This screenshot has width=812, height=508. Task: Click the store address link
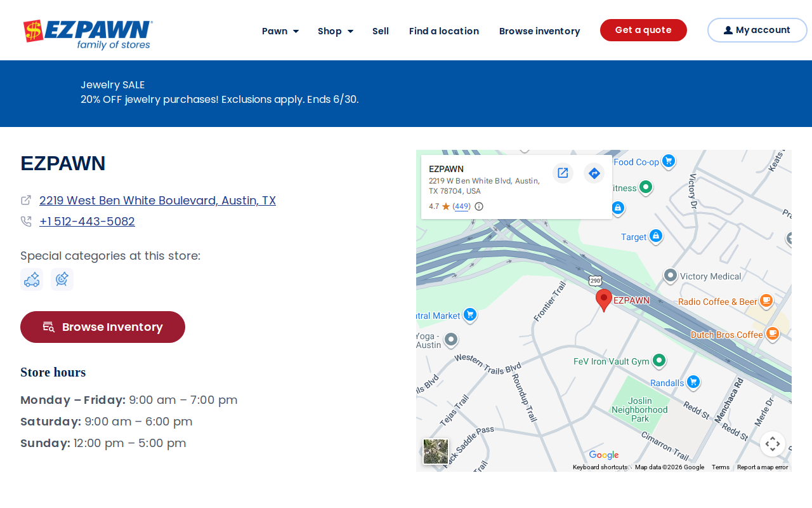[157, 201]
